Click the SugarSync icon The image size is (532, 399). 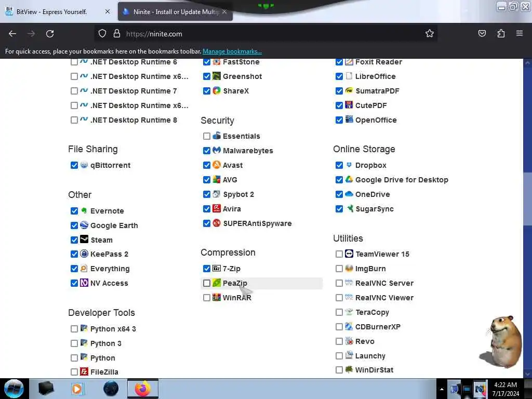(x=349, y=208)
